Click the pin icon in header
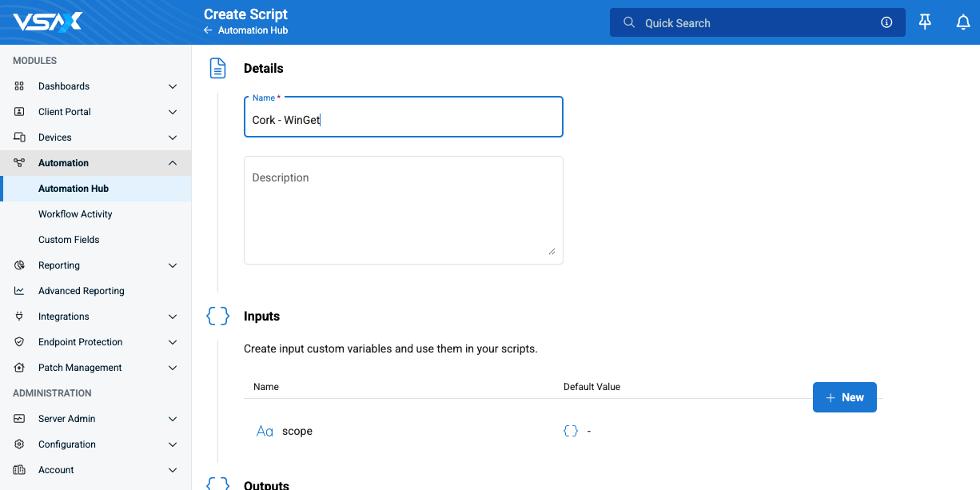Screen dimensions: 980x490 tap(925, 22)
